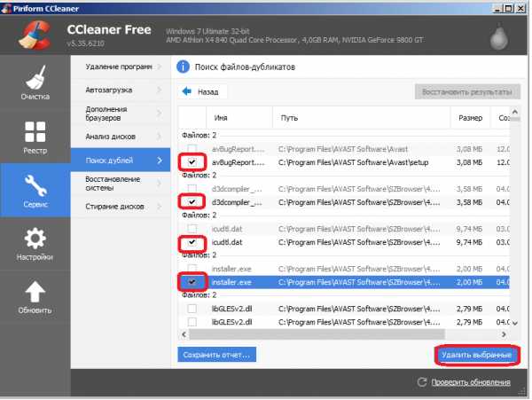Viewport: 532px width, 400px height.
Task: Uncheck the highlighted installer.exe checkbox
Action: click(x=192, y=282)
